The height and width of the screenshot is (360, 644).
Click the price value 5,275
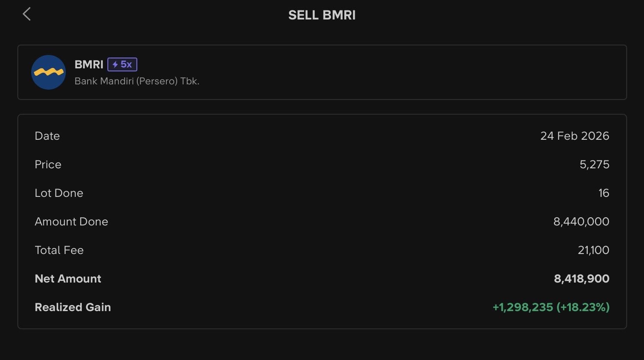click(594, 164)
